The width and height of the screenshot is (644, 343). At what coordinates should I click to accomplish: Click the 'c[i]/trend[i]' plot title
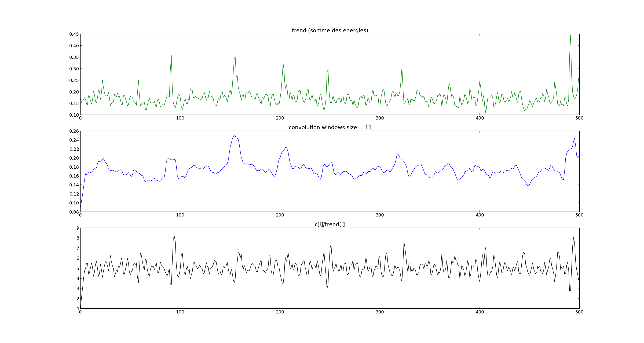point(330,225)
